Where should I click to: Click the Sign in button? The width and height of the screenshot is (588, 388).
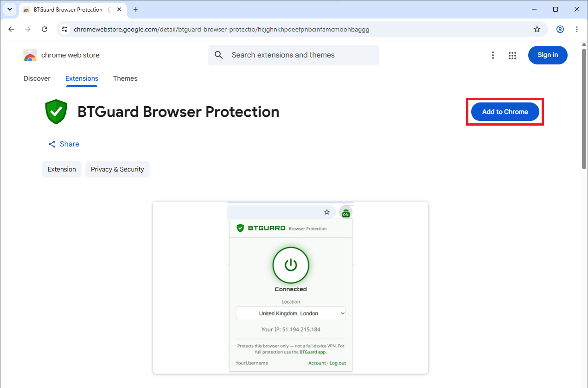(x=548, y=55)
